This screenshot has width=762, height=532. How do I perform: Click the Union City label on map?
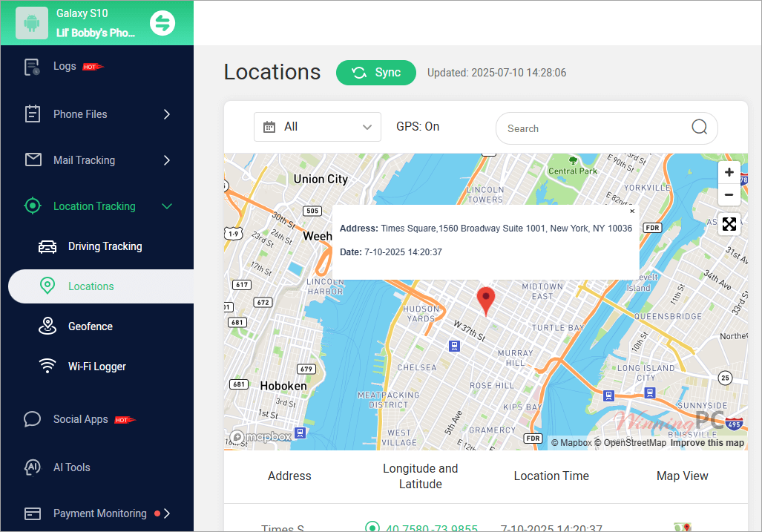pyautogui.click(x=321, y=180)
